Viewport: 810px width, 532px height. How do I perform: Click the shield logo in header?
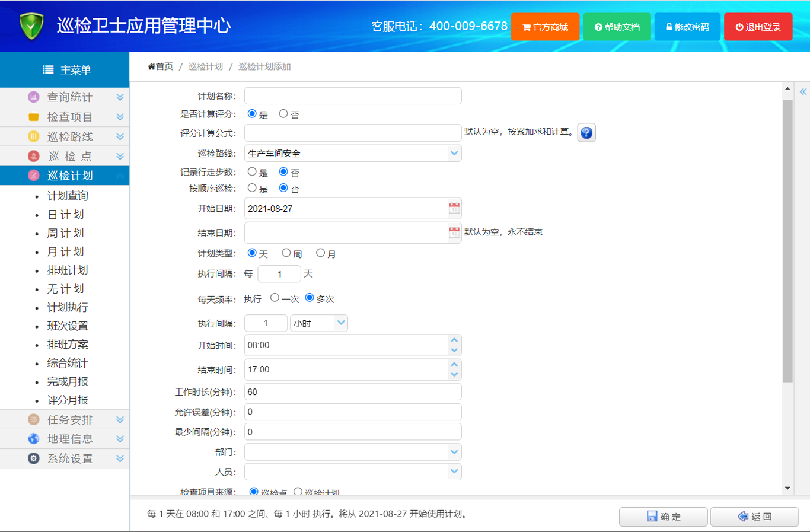coord(31,26)
